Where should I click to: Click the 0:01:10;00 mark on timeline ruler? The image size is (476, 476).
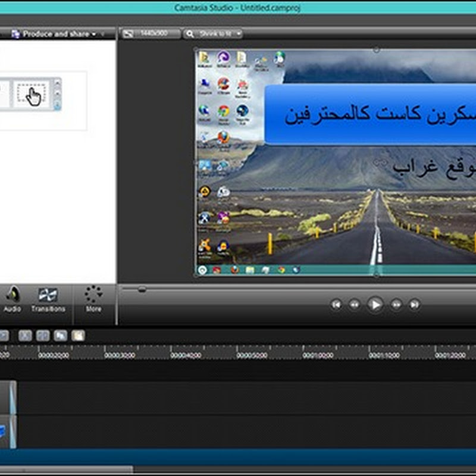coord(384,355)
